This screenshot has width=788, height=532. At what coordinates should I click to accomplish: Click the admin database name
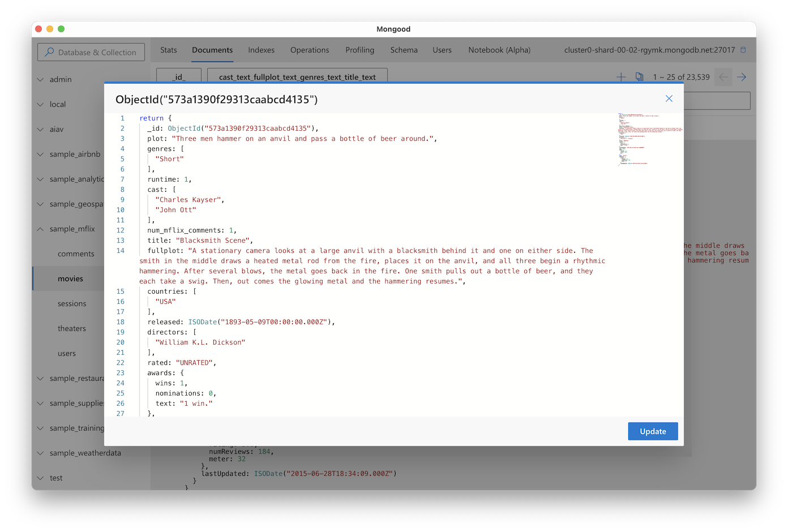(61, 79)
